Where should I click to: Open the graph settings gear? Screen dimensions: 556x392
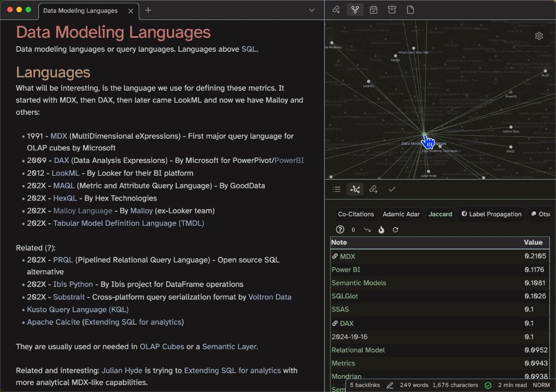point(538,36)
